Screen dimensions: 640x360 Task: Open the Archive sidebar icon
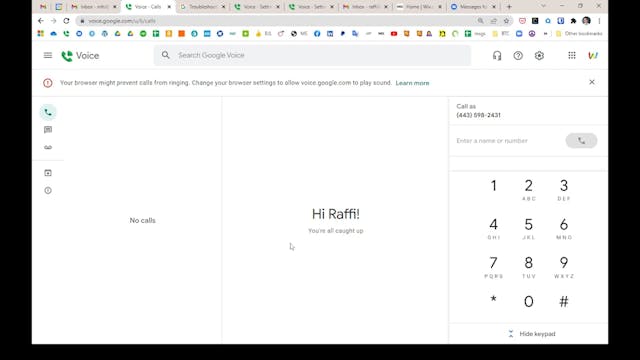click(48, 173)
